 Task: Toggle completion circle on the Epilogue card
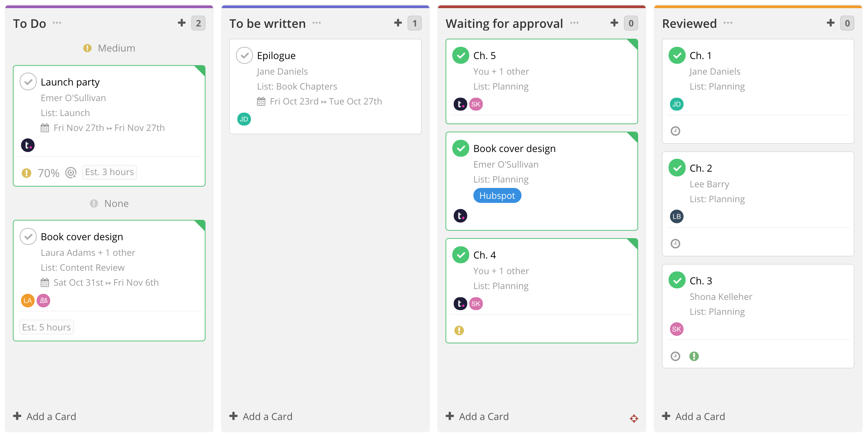[x=245, y=55]
